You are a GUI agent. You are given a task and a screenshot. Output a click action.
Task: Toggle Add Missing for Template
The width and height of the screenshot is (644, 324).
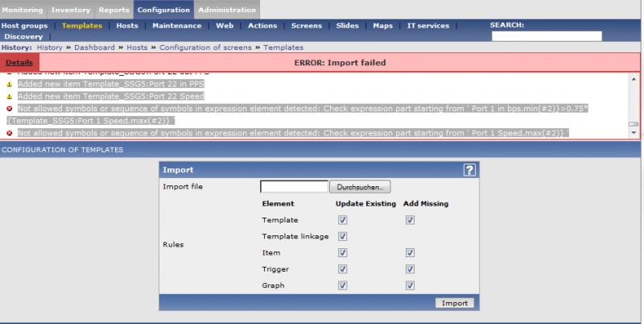tap(410, 220)
